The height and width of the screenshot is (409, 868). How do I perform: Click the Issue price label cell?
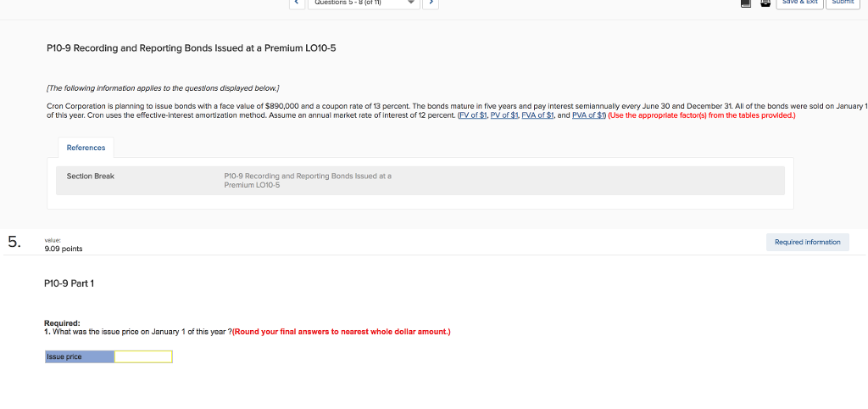[79, 357]
